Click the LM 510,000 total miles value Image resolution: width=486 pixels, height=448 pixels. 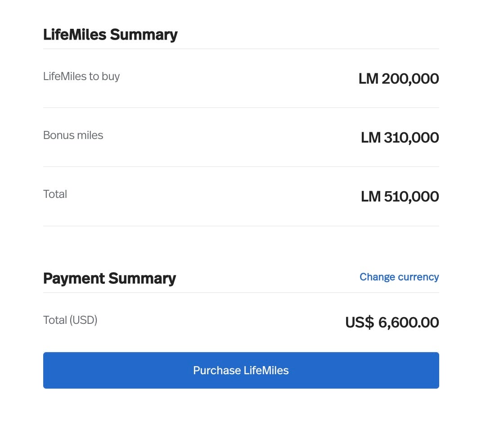(x=400, y=197)
